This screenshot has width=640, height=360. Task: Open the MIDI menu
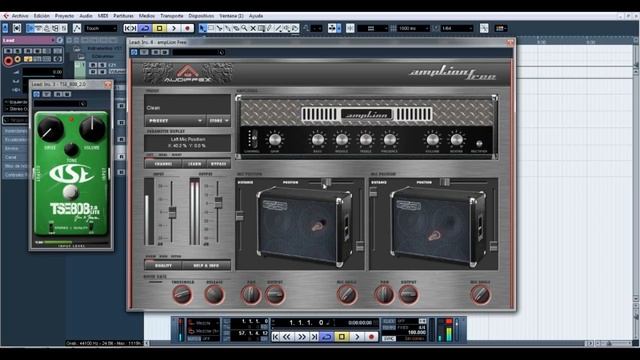[x=103, y=16]
